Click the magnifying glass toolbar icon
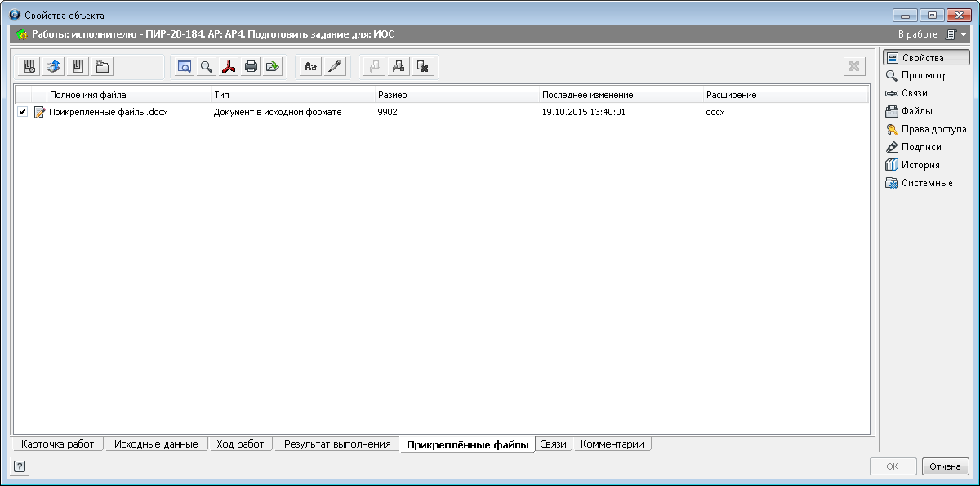 coord(207,67)
